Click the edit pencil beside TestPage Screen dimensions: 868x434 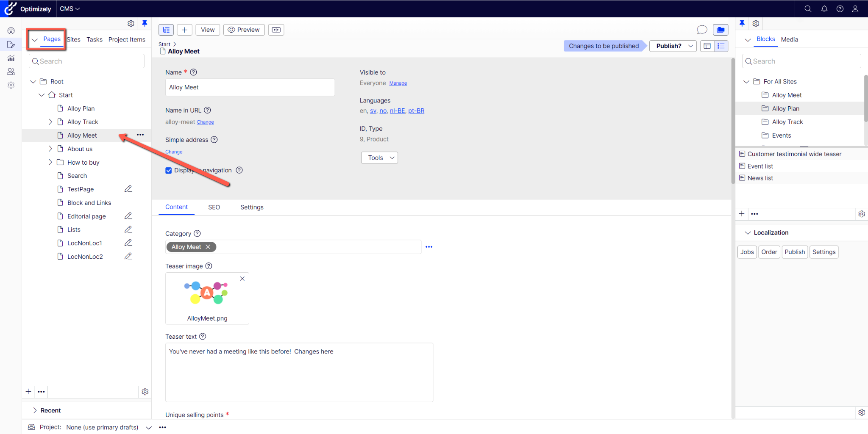(x=128, y=189)
